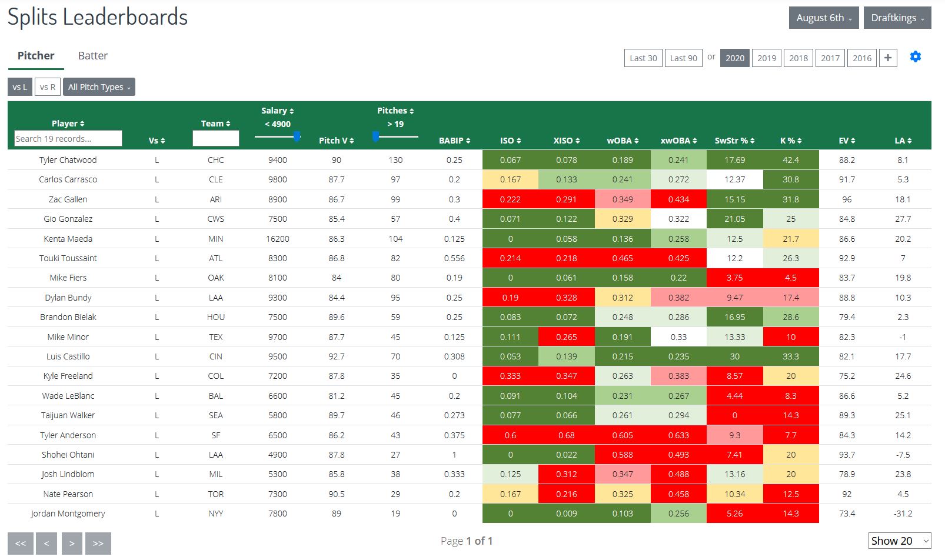Go to previous page arrow
945x560 pixels.
click(x=46, y=543)
